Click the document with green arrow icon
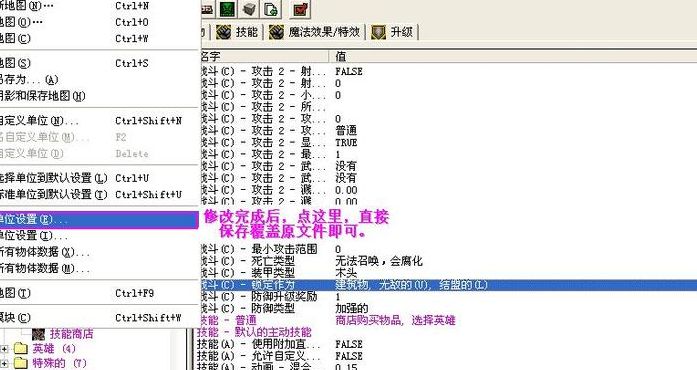697x370 pixels. tap(271, 9)
